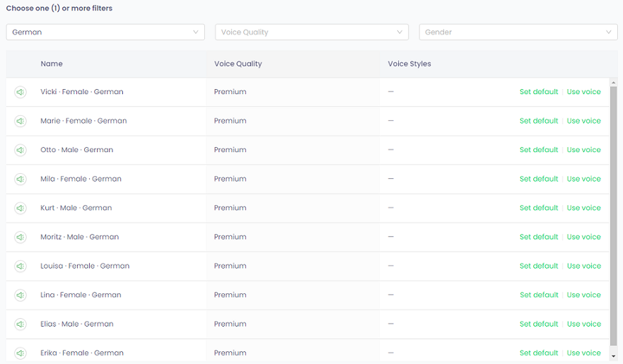Use the Louisa voice

[x=583, y=266]
